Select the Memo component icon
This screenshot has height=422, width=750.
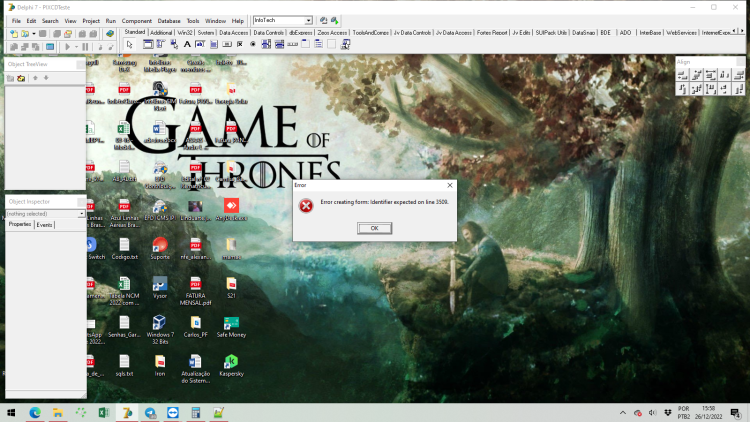213,44
